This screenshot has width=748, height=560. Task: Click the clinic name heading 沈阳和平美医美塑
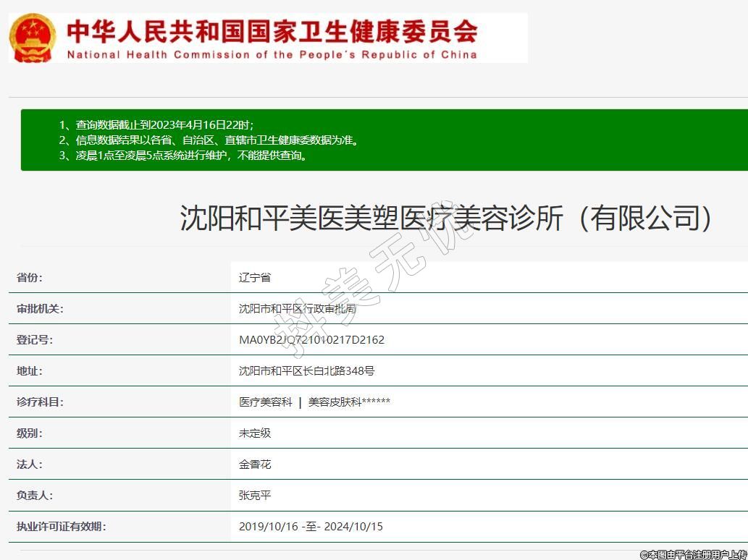pyautogui.click(x=445, y=218)
